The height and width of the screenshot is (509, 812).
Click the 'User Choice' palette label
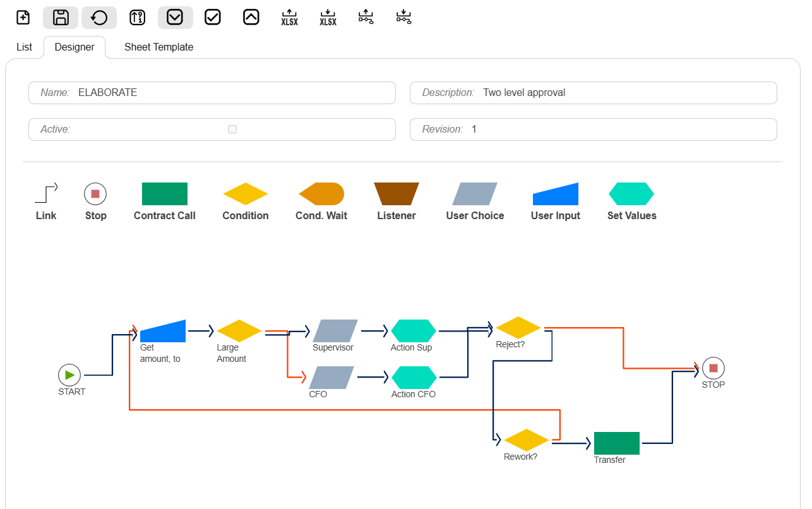475,216
